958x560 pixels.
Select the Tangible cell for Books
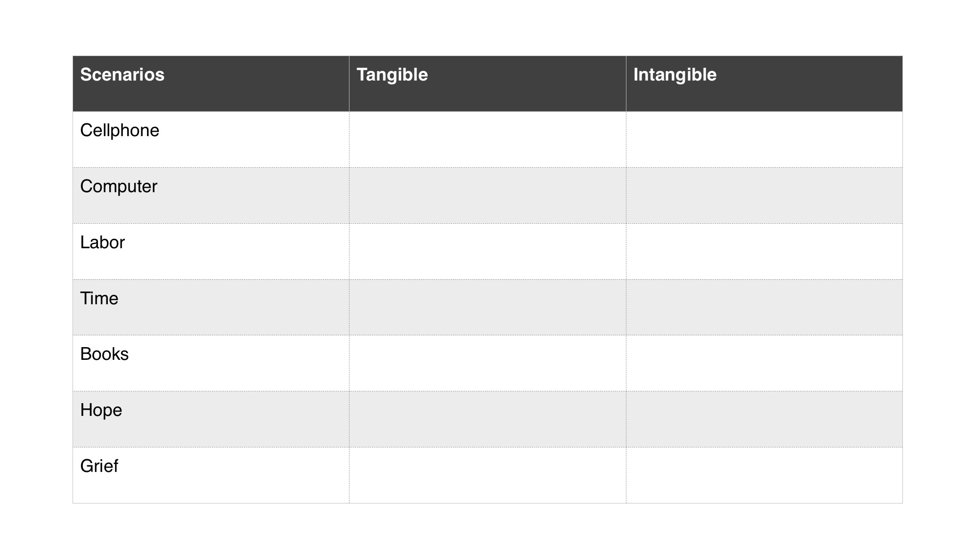tap(487, 363)
